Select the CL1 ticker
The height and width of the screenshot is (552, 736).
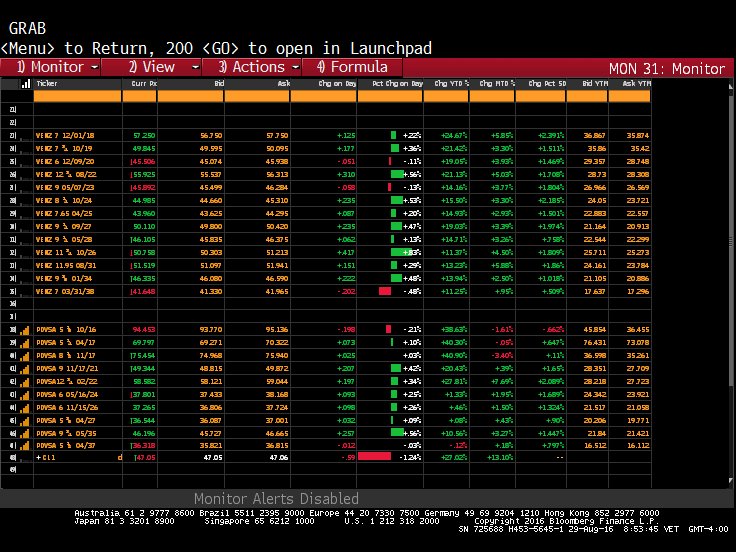pos(49,457)
